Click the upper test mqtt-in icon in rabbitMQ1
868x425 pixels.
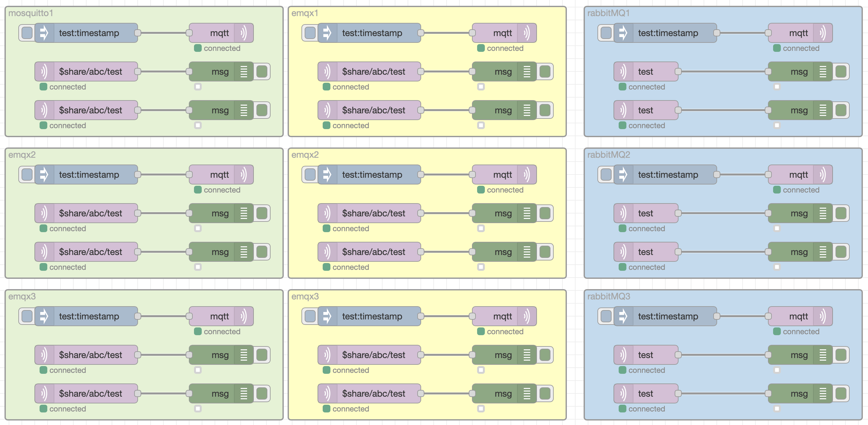point(623,71)
